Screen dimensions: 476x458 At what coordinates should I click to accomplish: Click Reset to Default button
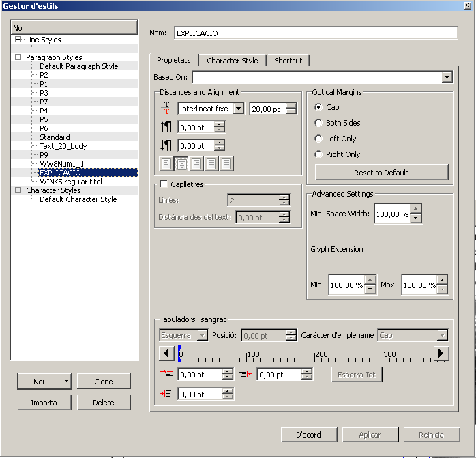coord(381,172)
